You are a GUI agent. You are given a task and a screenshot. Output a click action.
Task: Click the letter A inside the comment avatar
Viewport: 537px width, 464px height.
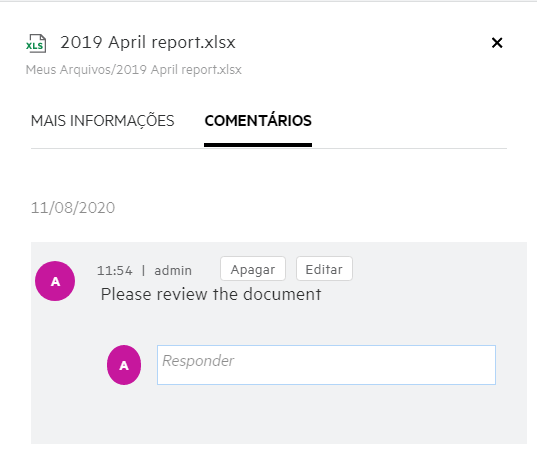tap(55, 281)
